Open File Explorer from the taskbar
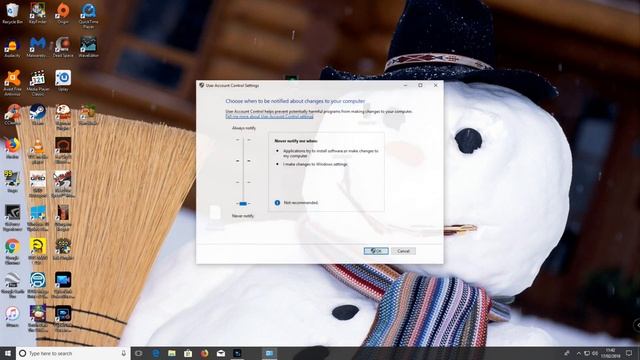 (172, 353)
